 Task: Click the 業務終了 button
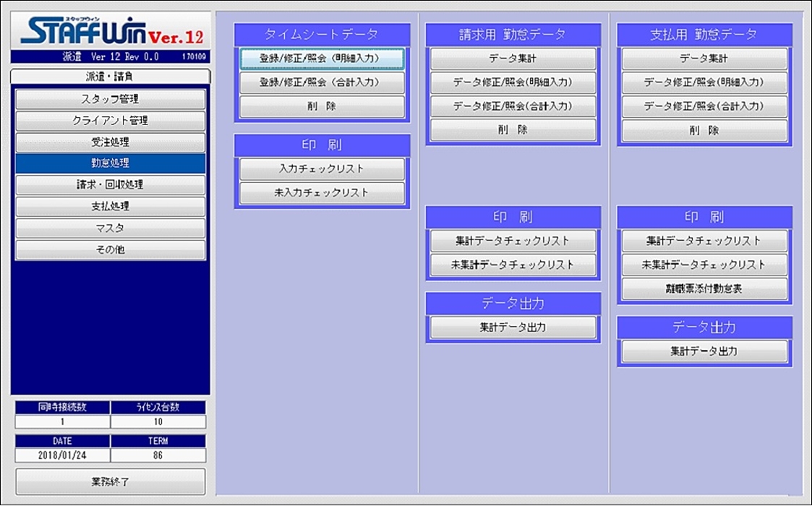pyautogui.click(x=111, y=481)
